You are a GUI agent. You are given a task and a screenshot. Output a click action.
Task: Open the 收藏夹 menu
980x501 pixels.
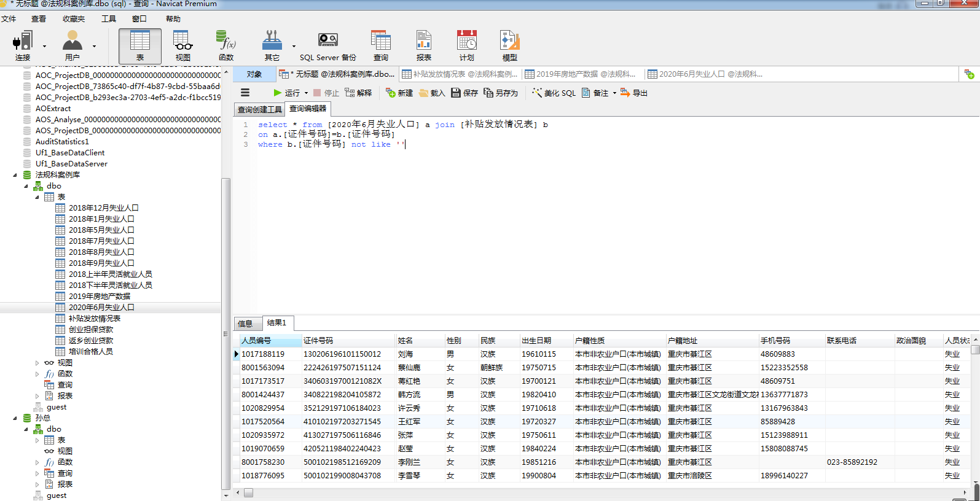(x=74, y=19)
